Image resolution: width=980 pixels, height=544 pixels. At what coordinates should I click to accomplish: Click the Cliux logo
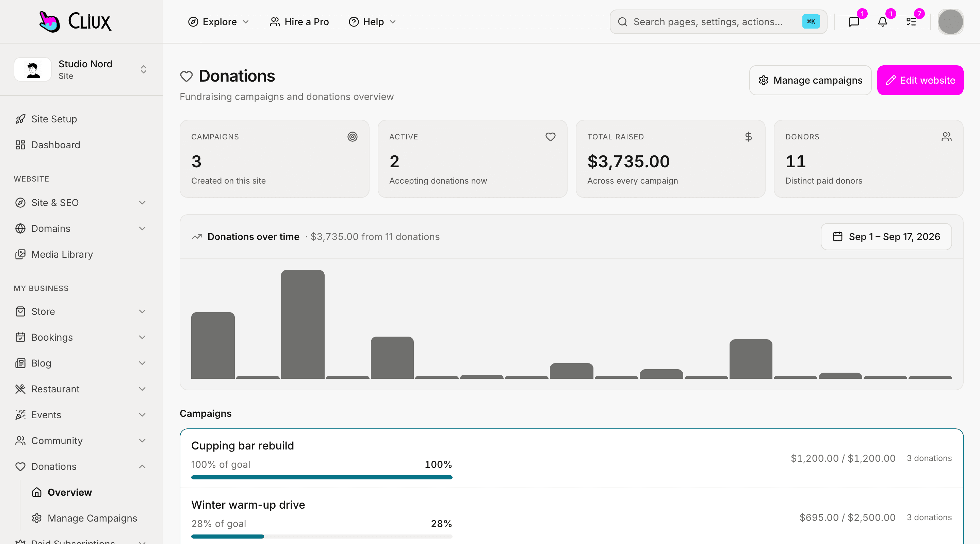(x=75, y=21)
